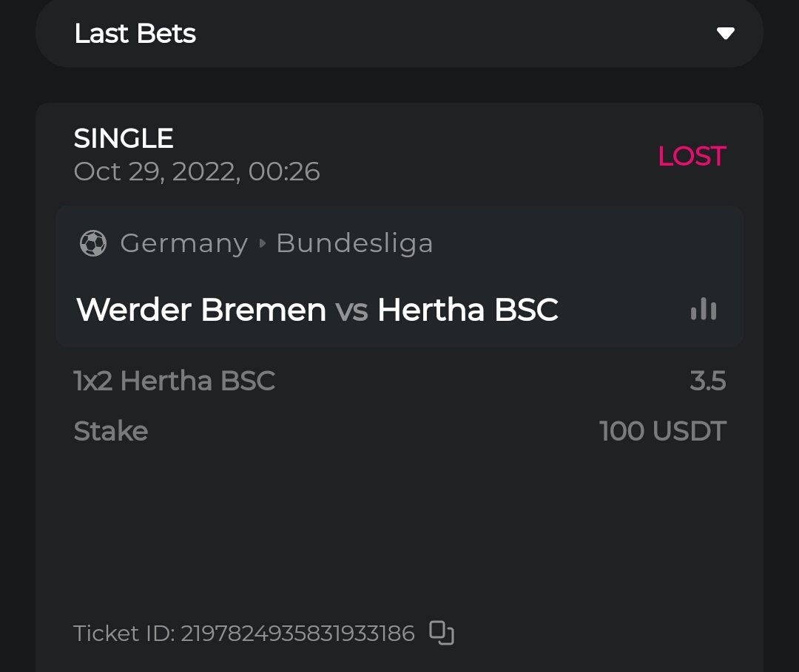Click the bet date Oct 29, 2022
Viewport: 799px width, 672px height.
point(197,172)
